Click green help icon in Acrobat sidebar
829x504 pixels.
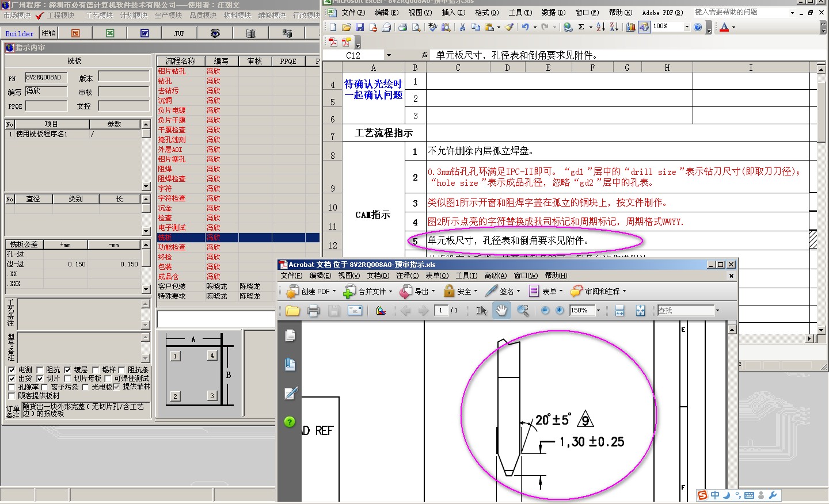pyautogui.click(x=290, y=422)
